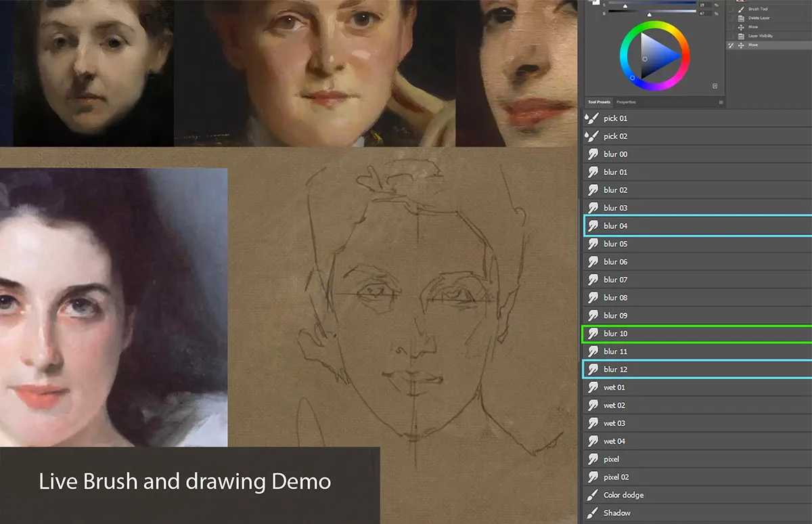Select the "blur 00" brush preset icon
Viewport: 812px width, 524px height.
click(593, 154)
